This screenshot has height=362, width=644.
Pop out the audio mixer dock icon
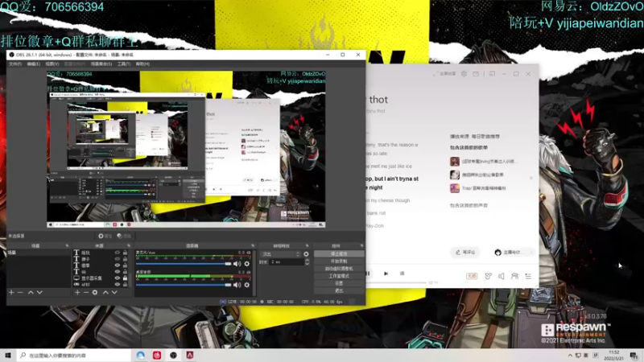point(253,246)
